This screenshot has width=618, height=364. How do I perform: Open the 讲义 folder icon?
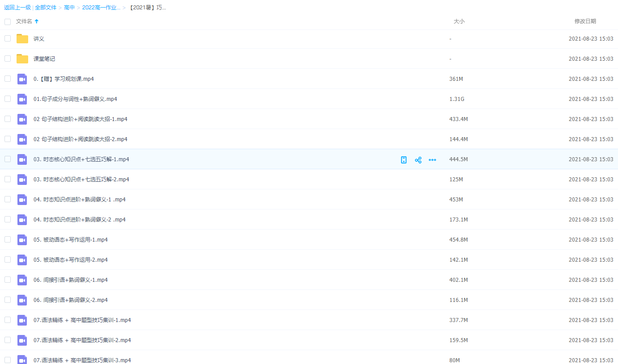[22, 39]
